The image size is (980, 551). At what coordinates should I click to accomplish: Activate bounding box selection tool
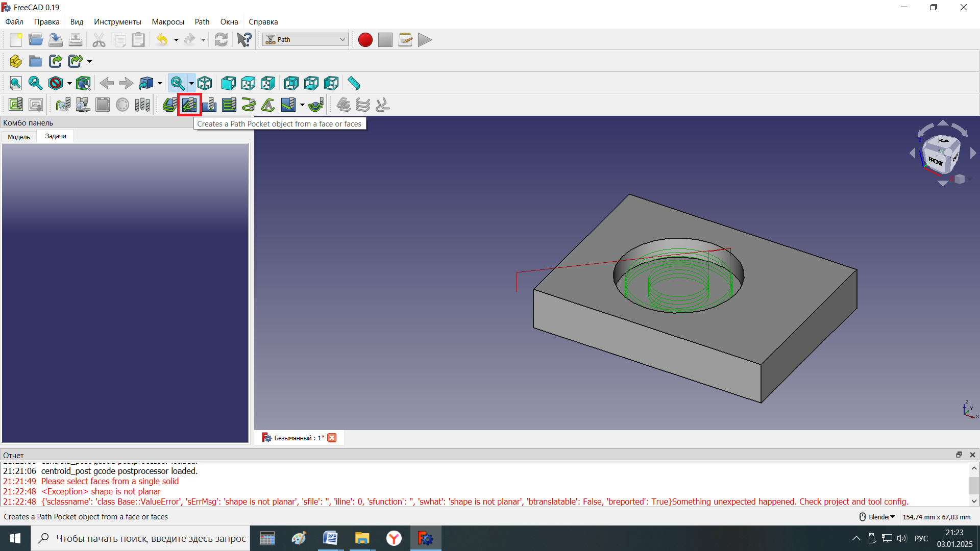click(83, 83)
